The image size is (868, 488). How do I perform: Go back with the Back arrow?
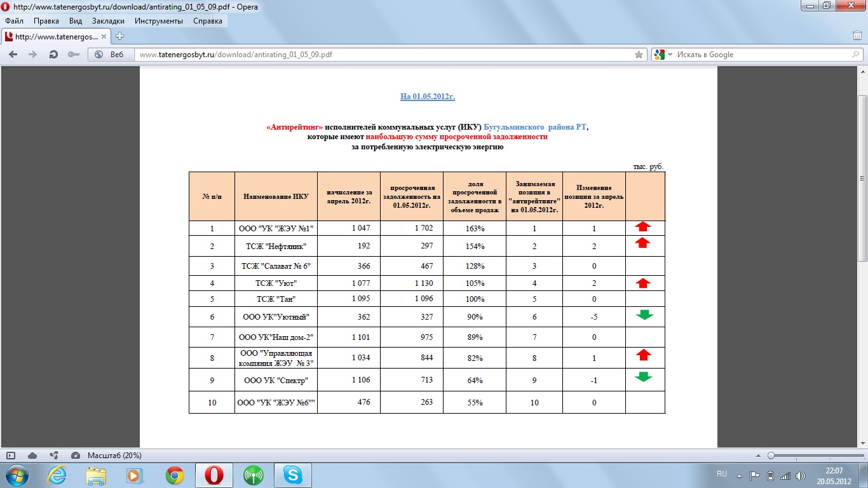coord(13,55)
